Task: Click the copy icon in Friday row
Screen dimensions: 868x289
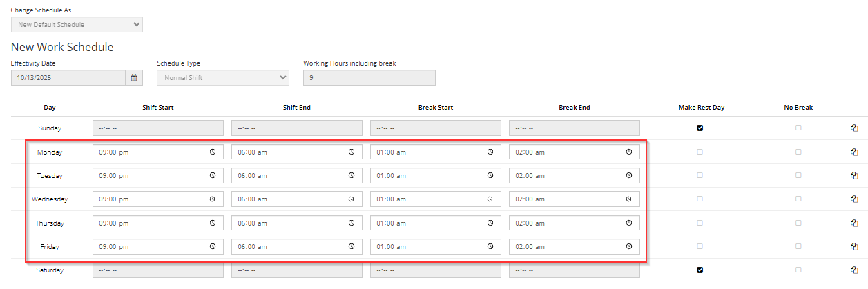Action: 853,246
